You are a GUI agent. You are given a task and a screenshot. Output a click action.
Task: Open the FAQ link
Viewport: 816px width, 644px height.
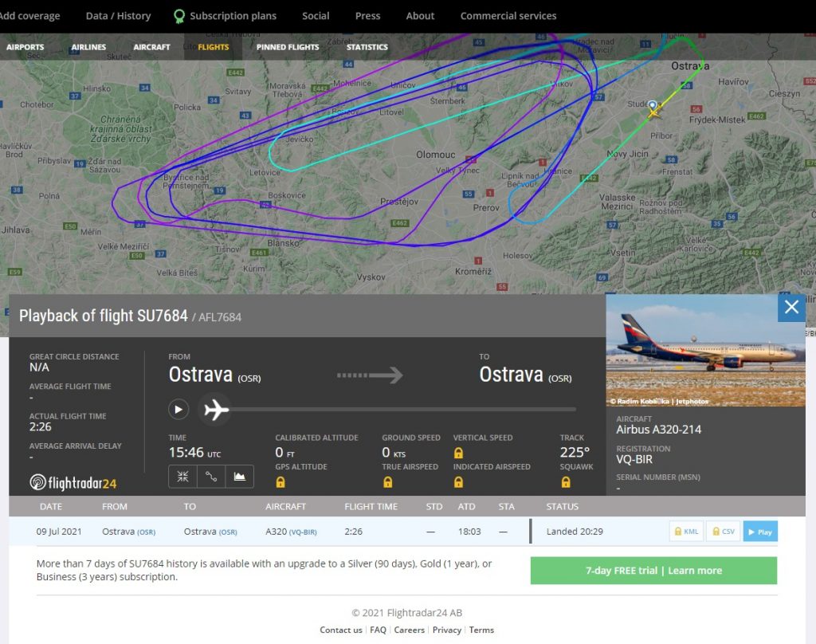[x=378, y=630]
